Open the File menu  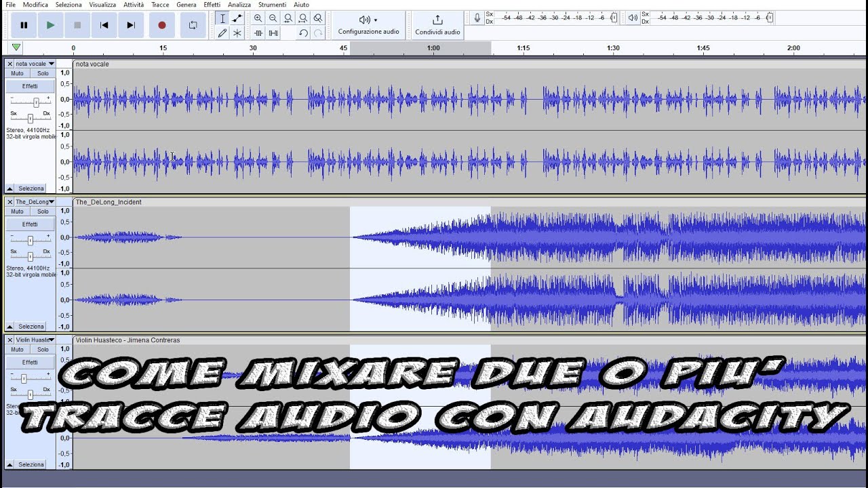click(x=10, y=5)
